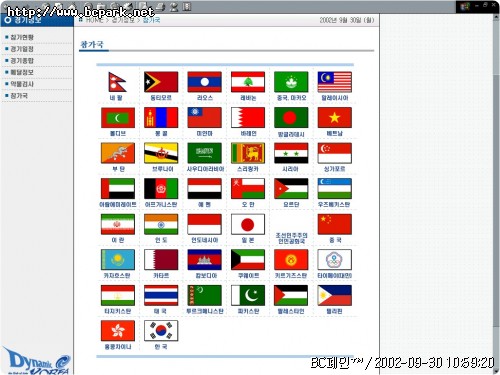Select the East Timor flag
Viewport: 500px width, 375px height.
(x=161, y=82)
